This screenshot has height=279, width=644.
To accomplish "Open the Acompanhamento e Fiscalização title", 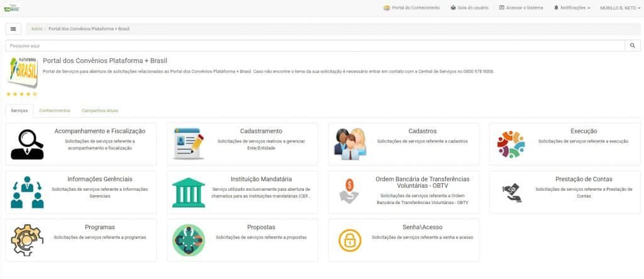I will click(100, 131).
